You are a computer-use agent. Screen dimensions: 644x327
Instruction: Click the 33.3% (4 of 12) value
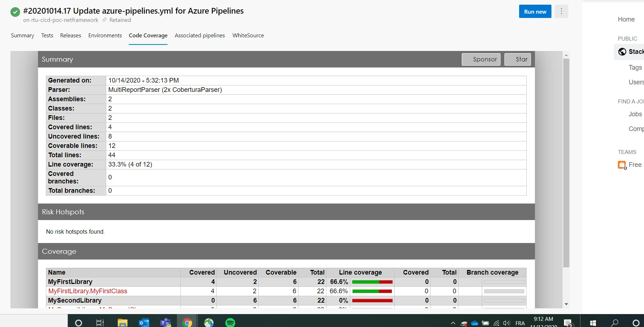[130, 164]
